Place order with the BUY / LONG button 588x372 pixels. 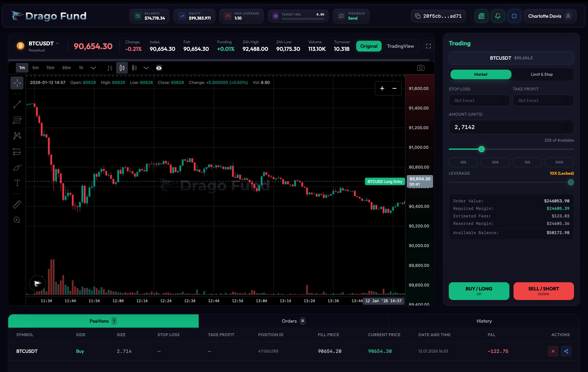pos(479,291)
